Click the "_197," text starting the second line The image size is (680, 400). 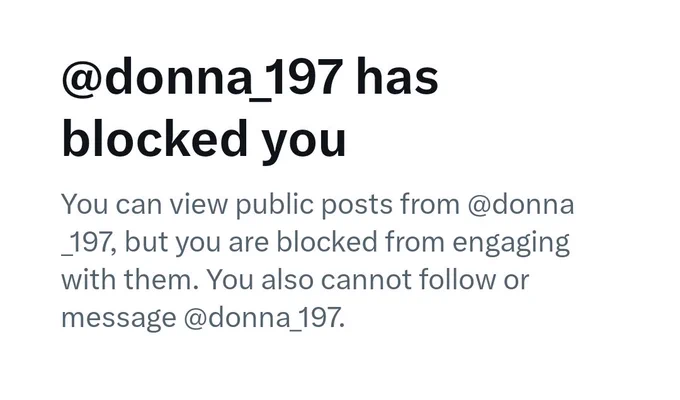coord(88,243)
